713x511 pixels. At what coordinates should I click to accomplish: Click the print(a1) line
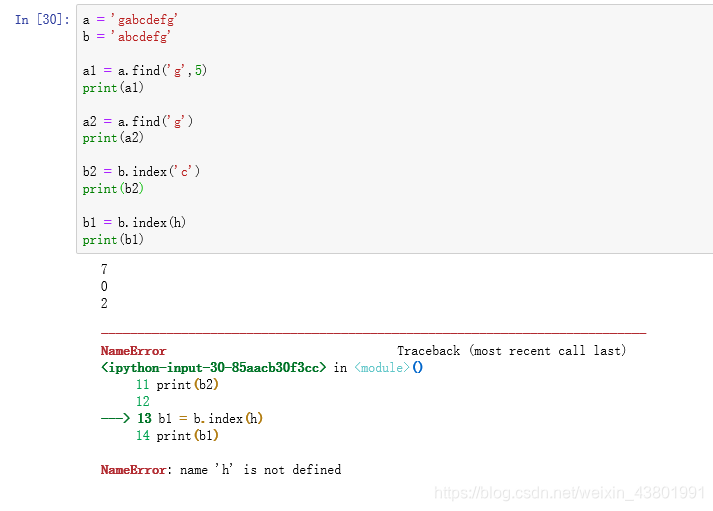click(113, 87)
